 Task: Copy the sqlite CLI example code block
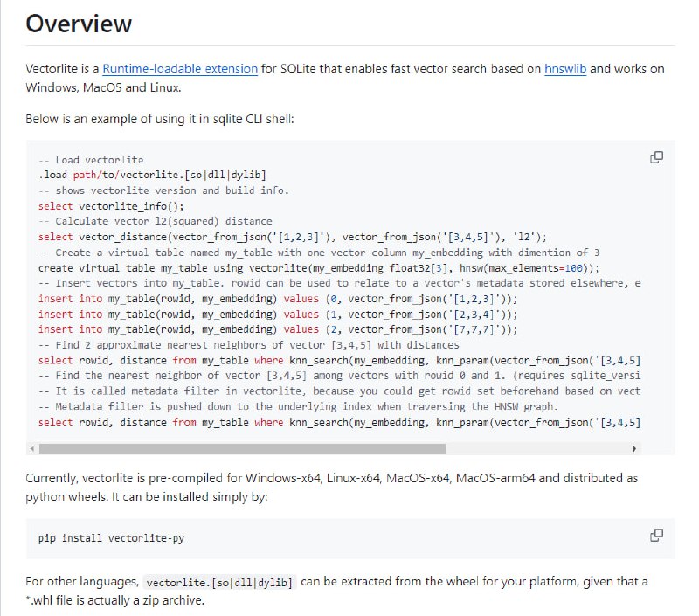(656, 157)
